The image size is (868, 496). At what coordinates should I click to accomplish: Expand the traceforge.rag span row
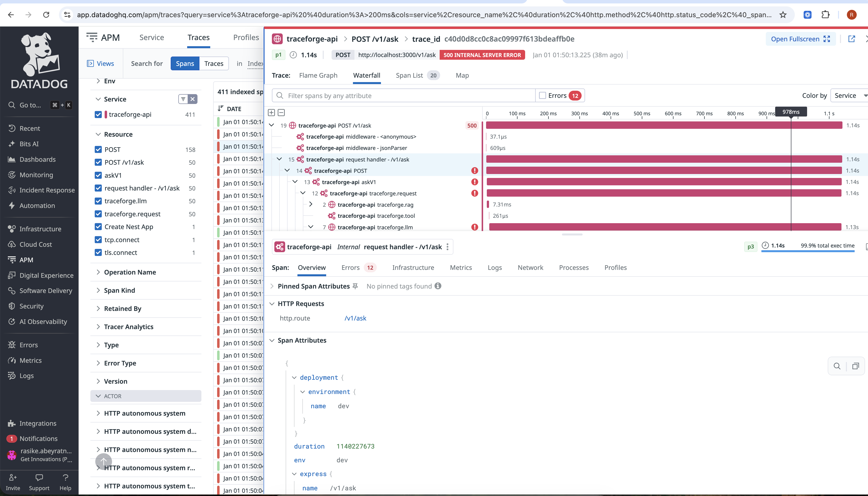tap(310, 204)
